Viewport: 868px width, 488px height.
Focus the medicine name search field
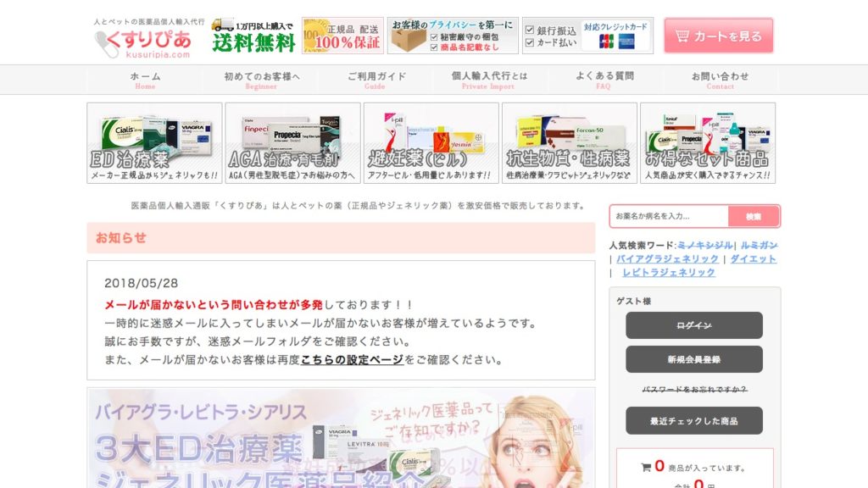tap(670, 216)
